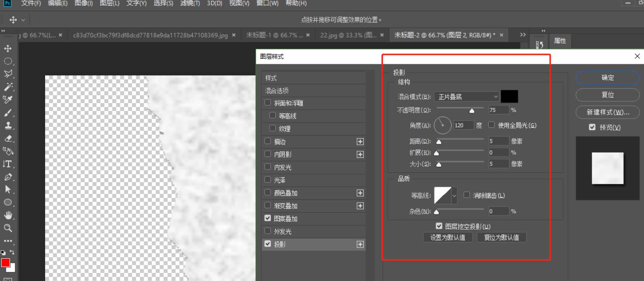This screenshot has width=644, height=281.
Task: Show more document tabs with >> arrow
Action: (x=523, y=35)
